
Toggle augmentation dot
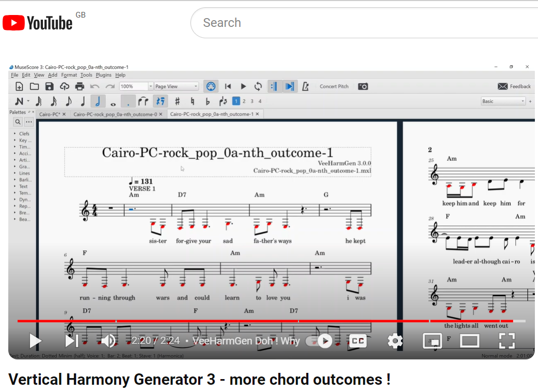point(128,101)
